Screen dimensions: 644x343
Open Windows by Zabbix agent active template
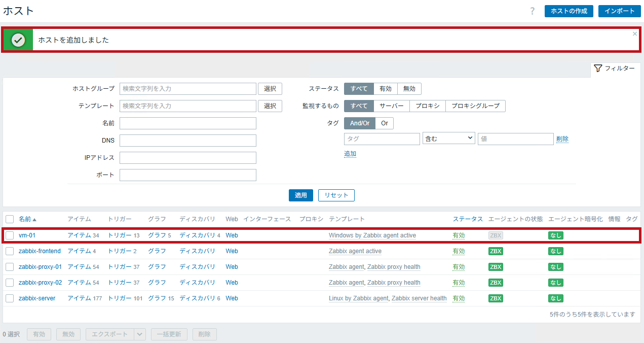click(x=372, y=235)
